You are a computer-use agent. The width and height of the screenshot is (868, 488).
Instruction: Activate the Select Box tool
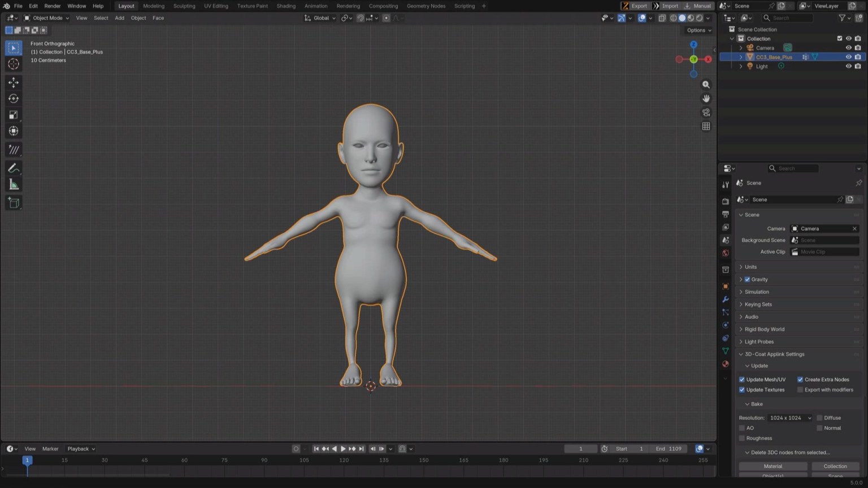(14, 48)
